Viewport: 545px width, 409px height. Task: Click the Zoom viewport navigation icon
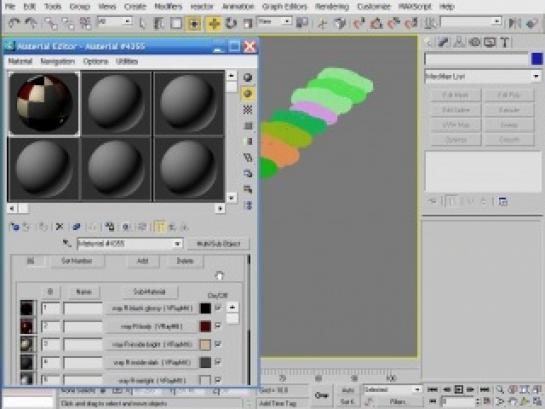(499, 390)
